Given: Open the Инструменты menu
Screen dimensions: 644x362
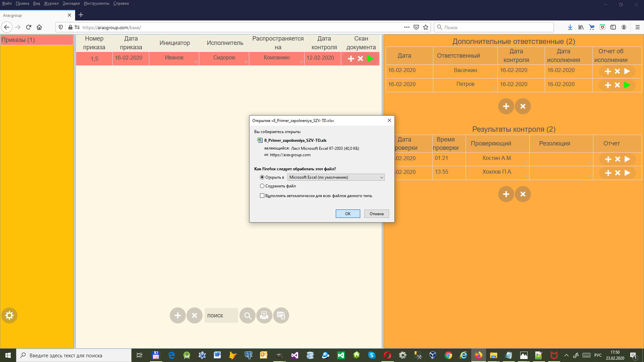Looking at the screenshot, I should (x=96, y=3).
